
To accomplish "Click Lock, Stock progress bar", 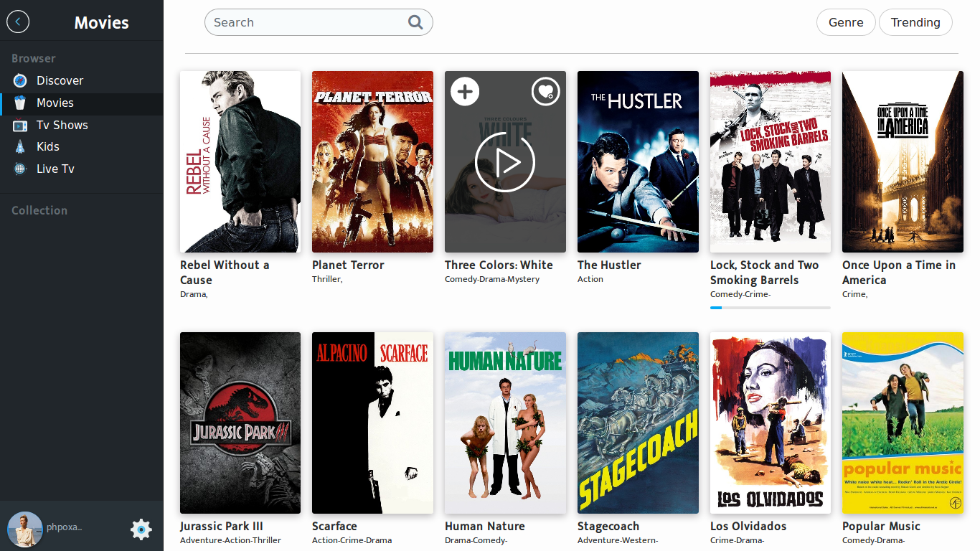I will (771, 307).
